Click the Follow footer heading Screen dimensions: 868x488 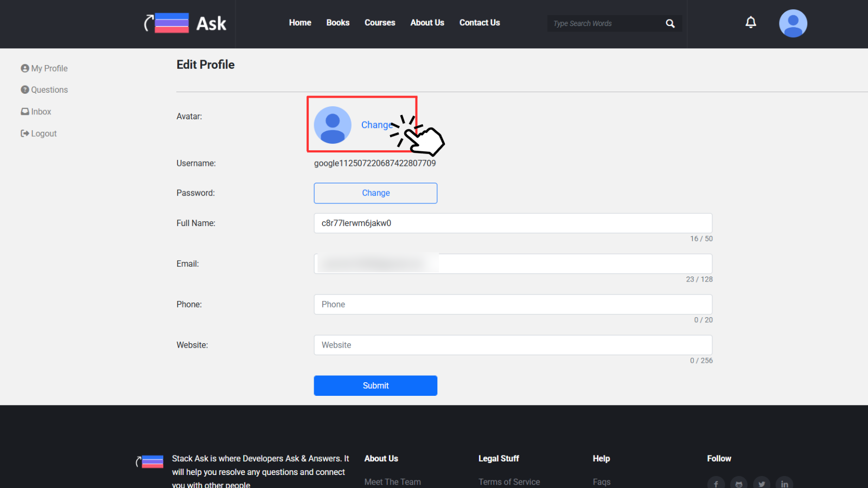pos(719,459)
